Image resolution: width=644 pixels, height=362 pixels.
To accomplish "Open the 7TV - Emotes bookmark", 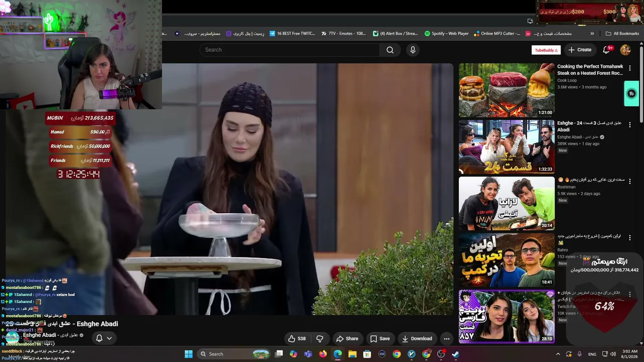I will 343,34.
